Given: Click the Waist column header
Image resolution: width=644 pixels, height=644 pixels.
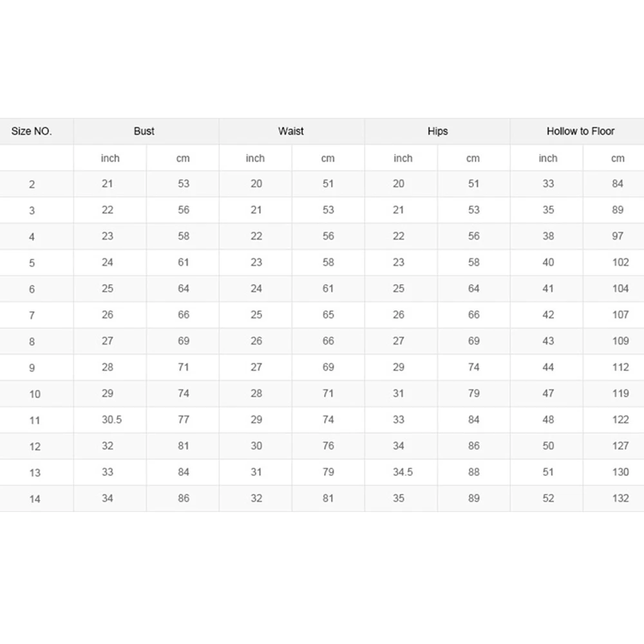Looking at the screenshot, I should 291,131.
